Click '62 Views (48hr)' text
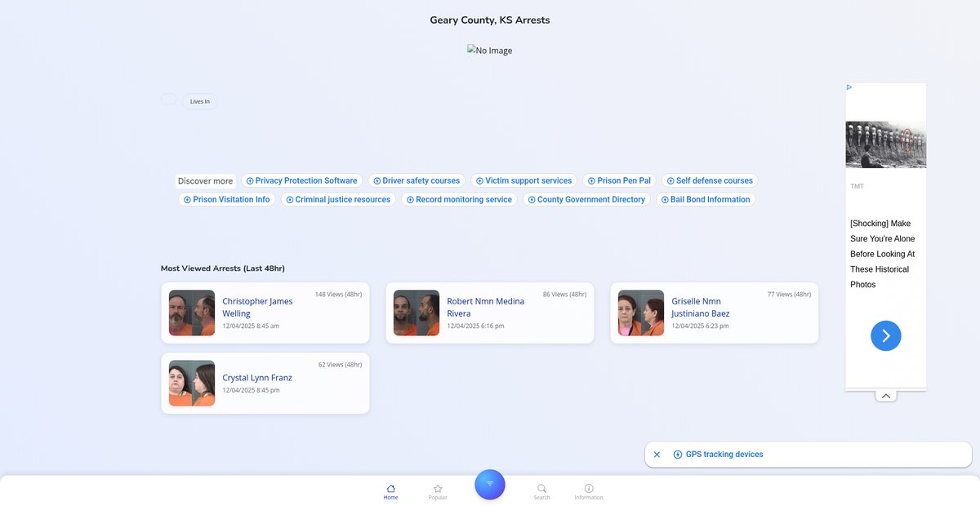This screenshot has width=980, height=506. point(340,365)
